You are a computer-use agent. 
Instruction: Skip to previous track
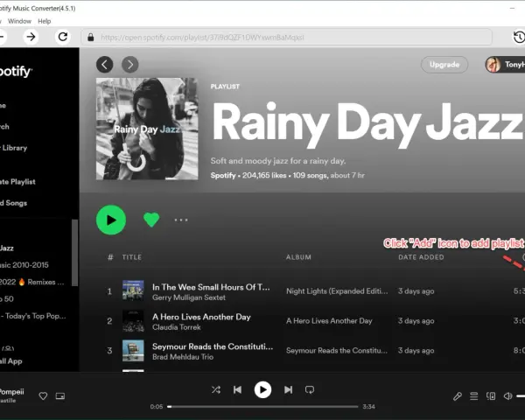point(237,389)
